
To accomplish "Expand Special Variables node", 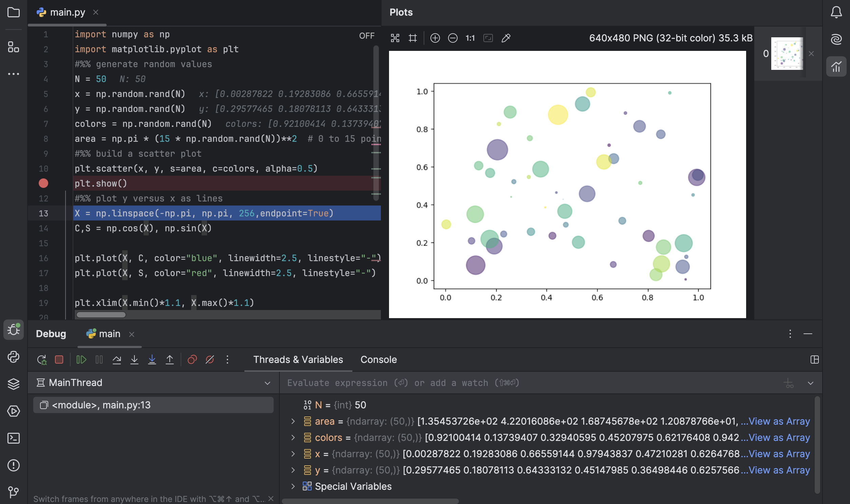I will pos(293,487).
